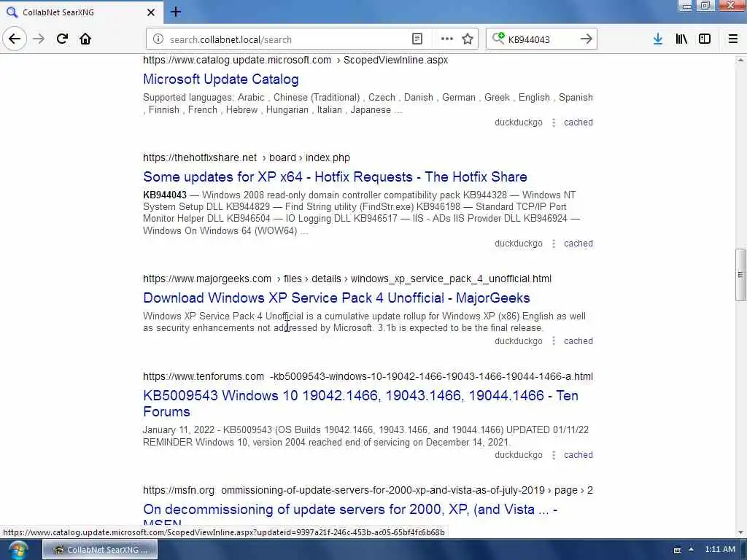
Task: Reload the current page
Action: click(62, 39)
